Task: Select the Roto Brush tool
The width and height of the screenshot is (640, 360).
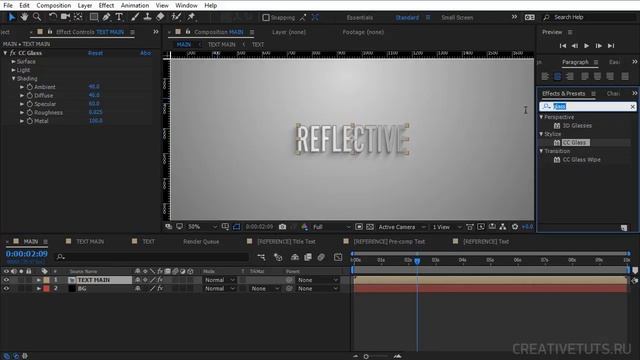Action: 176,17
